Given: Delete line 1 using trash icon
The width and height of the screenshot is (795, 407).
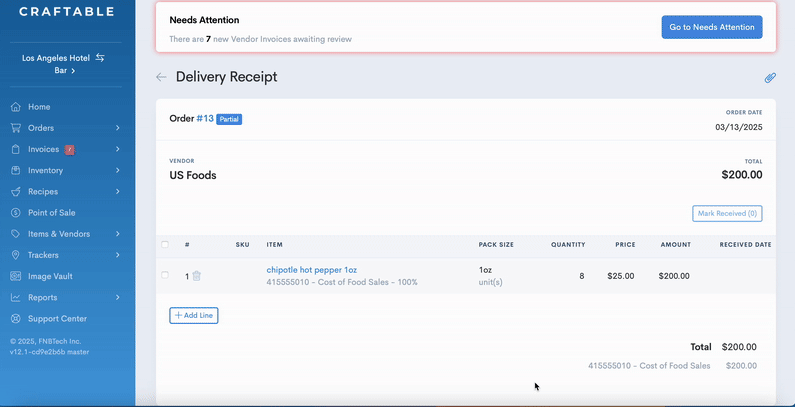Looking at the screenshot, I should [197, 276].
